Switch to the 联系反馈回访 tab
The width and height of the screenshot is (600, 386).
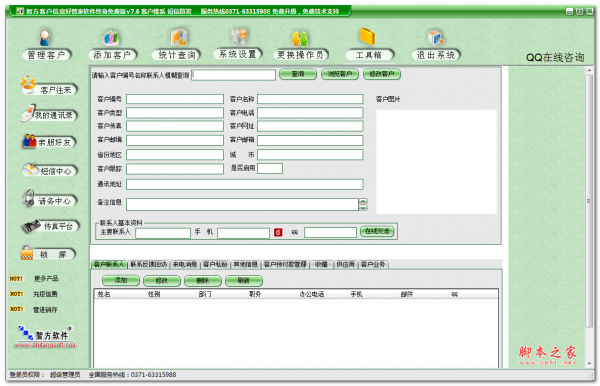click(148, 264)
